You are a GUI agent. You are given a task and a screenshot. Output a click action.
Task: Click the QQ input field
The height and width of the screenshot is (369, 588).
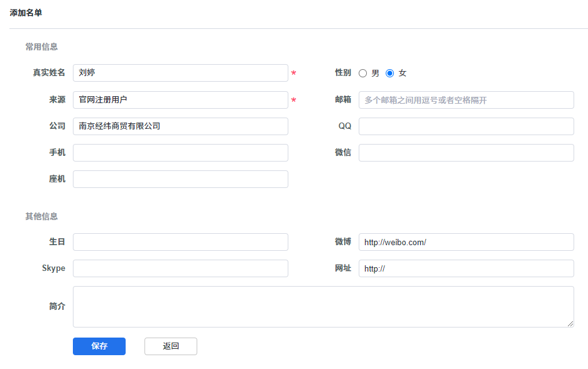click(x=466, y=126)
